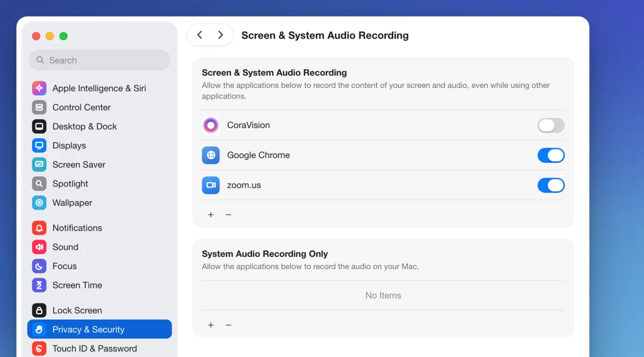Open Screen Saver settings
This screenshot has width=644, height=357.
[x=99, y=165]
